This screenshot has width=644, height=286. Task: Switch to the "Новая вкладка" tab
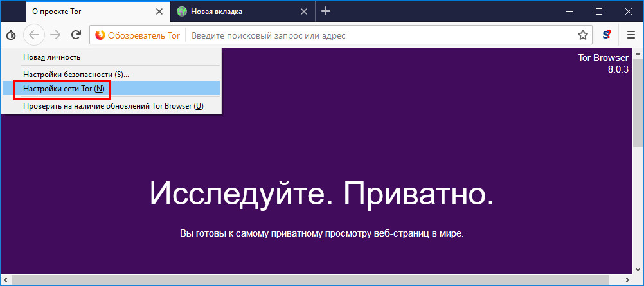pyautogui.click(x=243, y=11)
